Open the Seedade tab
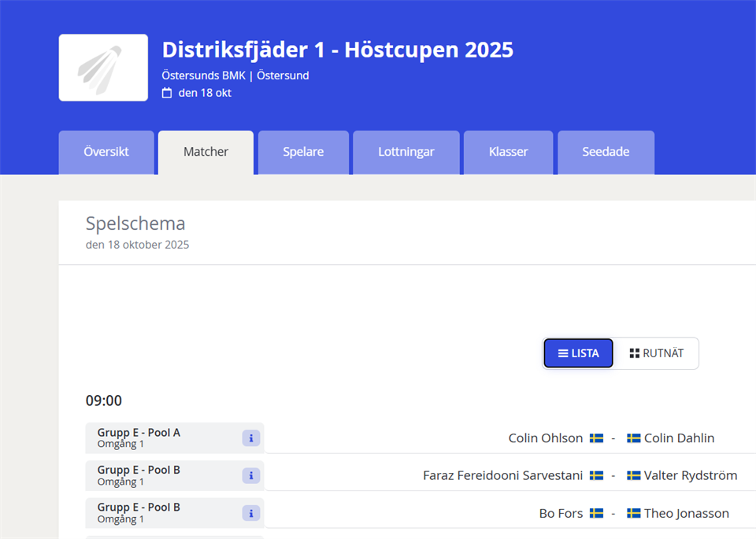The image size is (756, 539). click(606, 152)
